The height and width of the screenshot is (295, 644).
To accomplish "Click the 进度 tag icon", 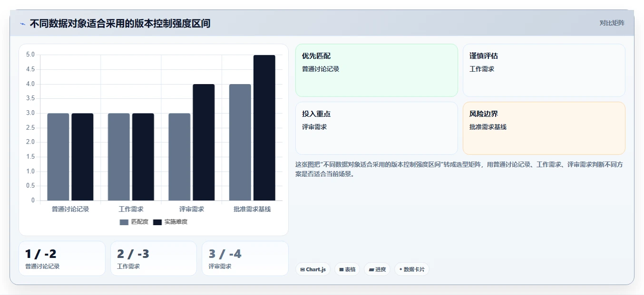I will click(x=371, y=269).
